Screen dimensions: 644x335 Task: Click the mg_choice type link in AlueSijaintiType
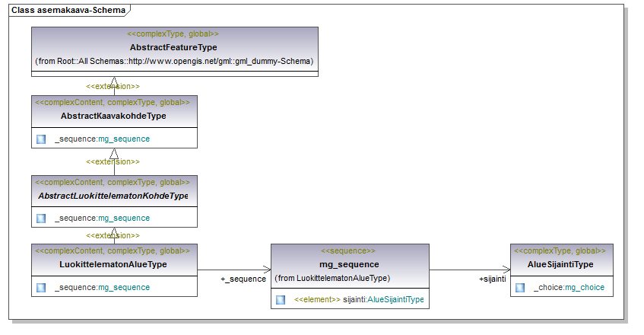click(584, 287)
